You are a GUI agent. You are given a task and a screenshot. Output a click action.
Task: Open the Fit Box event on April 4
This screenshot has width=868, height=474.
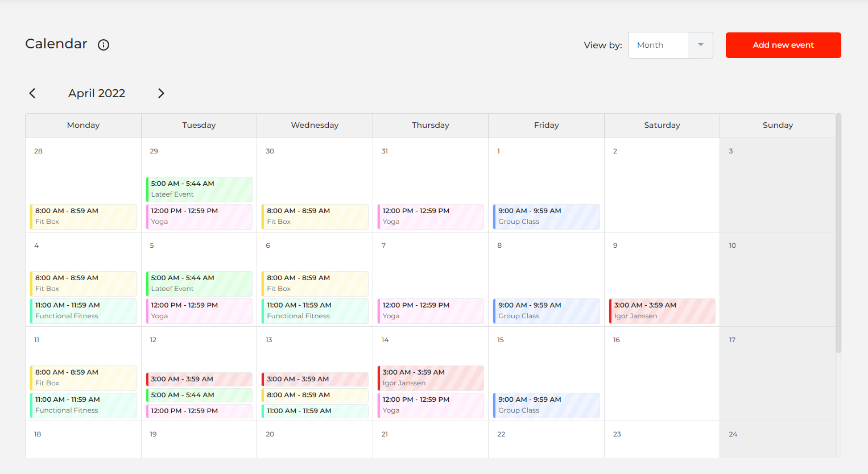click(x=83, y=283)
